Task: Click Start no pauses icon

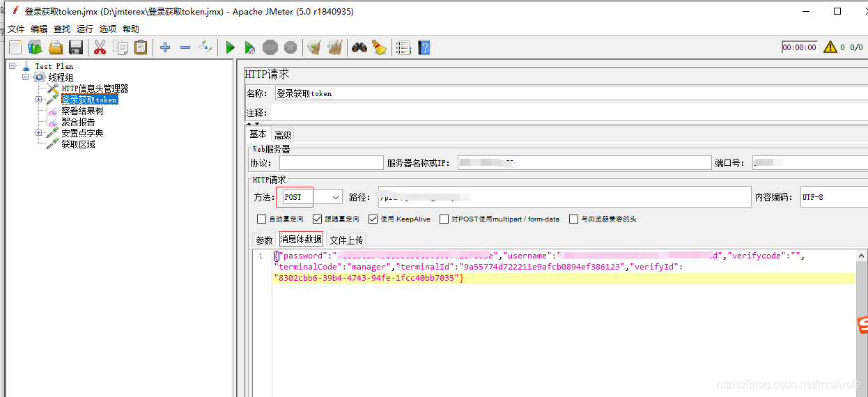Action: 250,47
